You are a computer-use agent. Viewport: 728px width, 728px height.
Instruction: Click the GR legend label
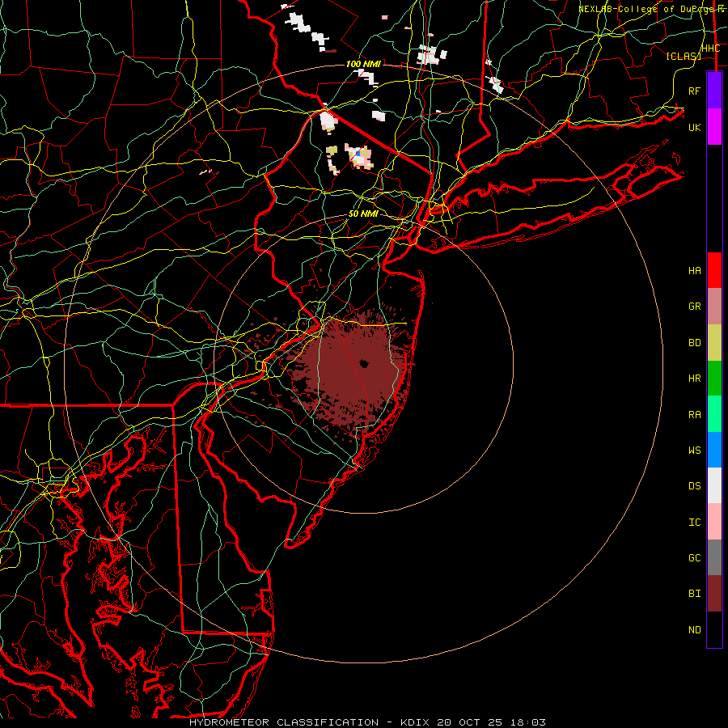pyautogui.click(x=695, y=307)
